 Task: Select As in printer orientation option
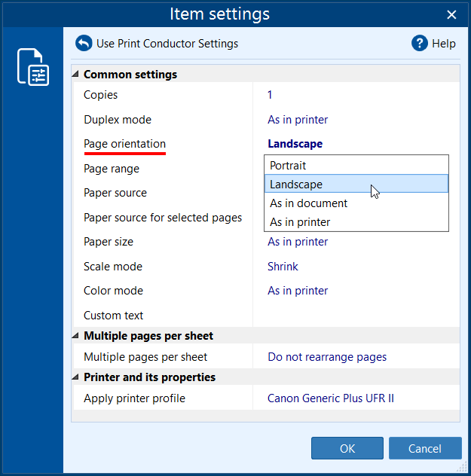tap(356, 222)
